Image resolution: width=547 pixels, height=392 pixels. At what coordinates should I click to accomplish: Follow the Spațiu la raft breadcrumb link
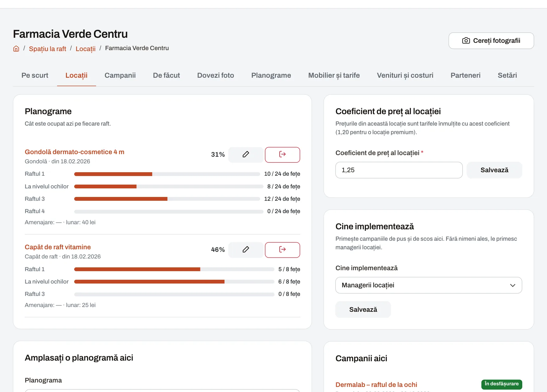tap(48, 49)
